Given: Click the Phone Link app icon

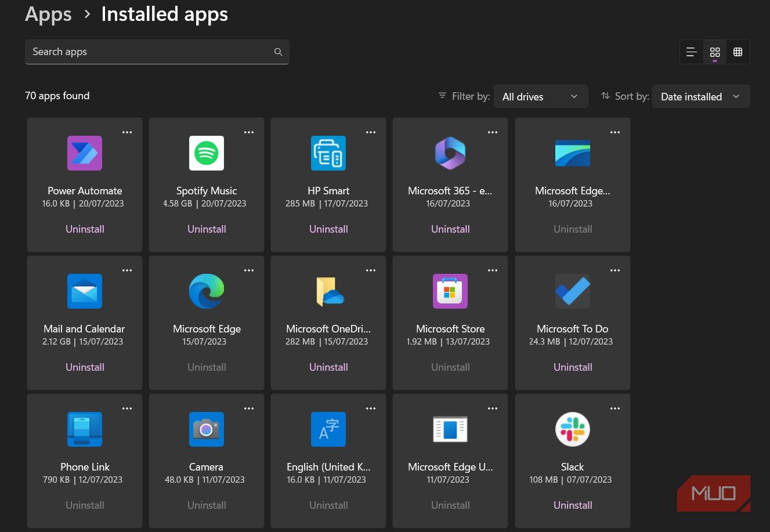Looking at the screenshot, I should (85, 429).
